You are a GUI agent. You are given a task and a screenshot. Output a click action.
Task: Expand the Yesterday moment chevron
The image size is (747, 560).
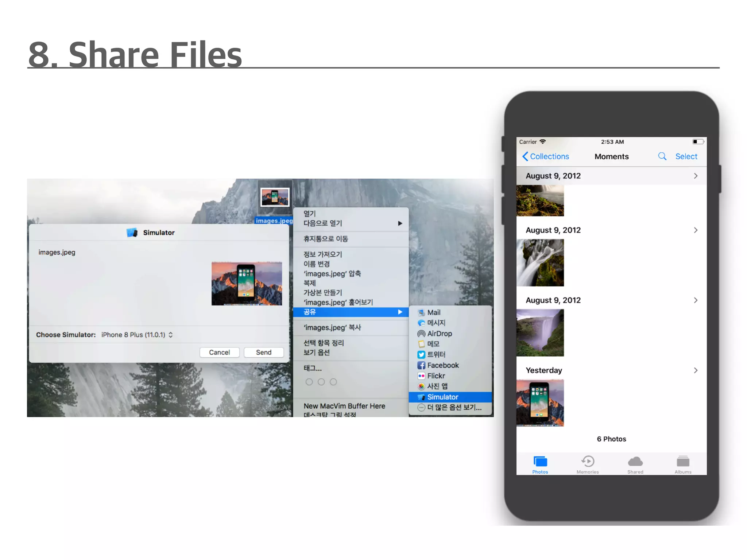[696, 370]
